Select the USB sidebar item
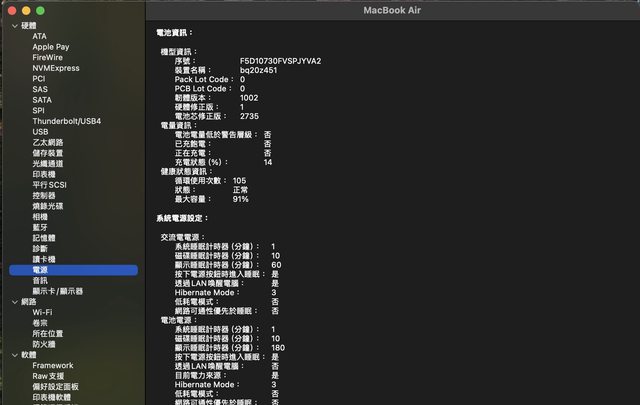The image size is (640, 405). click(x=40, y=131)
